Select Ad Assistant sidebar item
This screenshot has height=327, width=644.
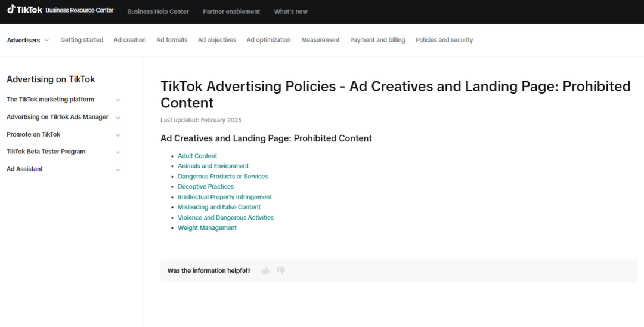tap(24, 169)
